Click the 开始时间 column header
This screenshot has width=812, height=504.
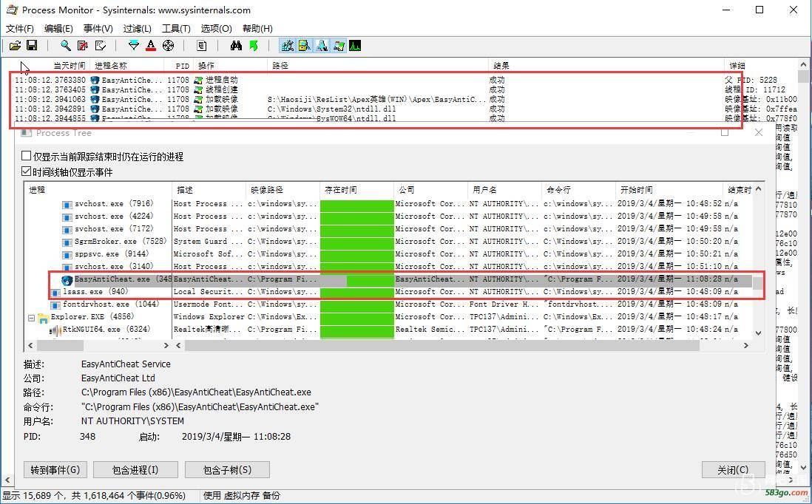tap(669, 190)
